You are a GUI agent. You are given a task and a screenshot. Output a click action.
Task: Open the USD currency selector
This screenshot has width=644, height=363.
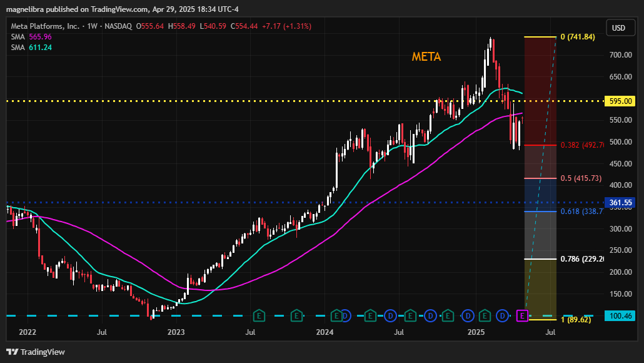[620, 28]
